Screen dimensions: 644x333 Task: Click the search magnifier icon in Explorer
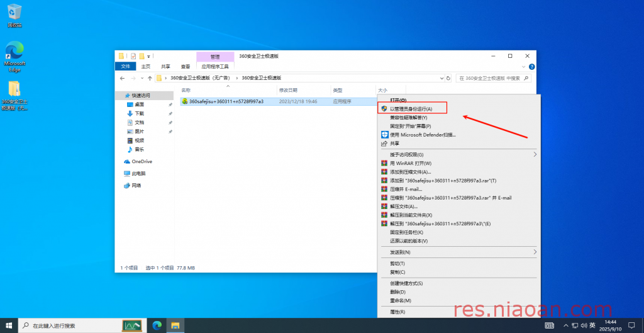[x=526, y=78]
